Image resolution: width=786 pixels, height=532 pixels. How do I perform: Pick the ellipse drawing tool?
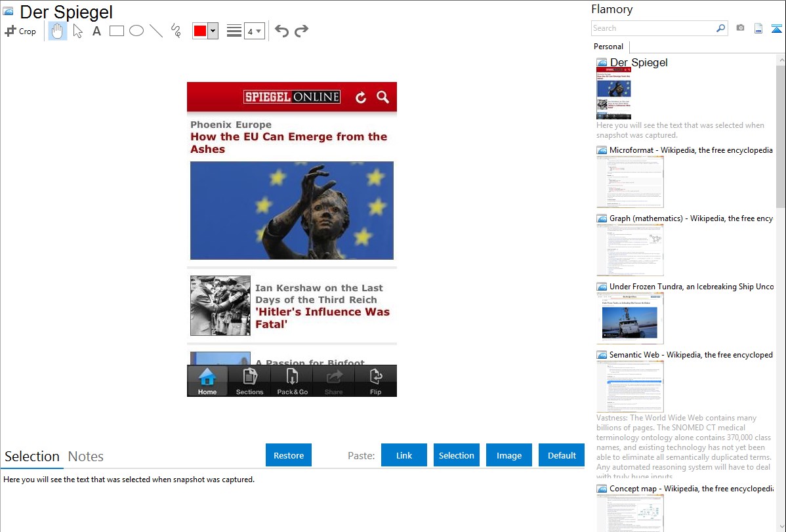click(x=136, y=31)
